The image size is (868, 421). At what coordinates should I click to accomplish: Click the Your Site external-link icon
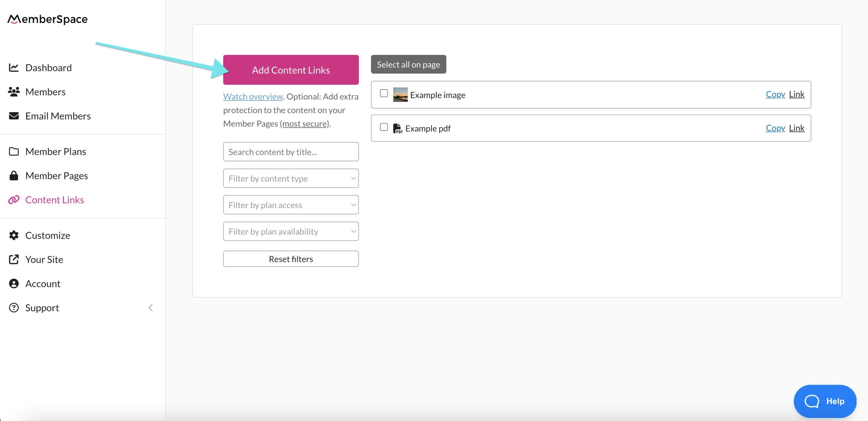tap(14, 259)
